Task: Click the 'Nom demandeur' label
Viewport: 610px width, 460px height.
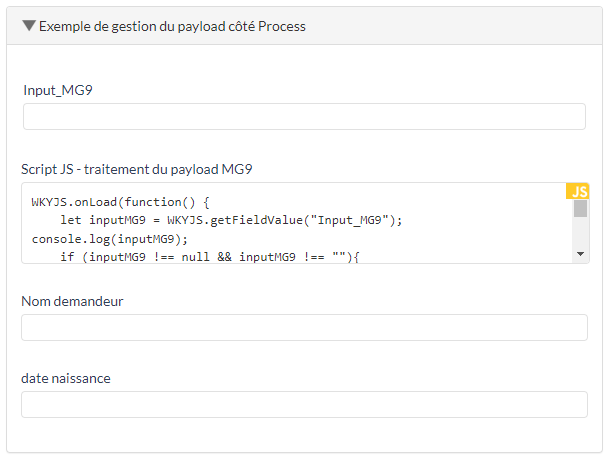Action: (72, 300)
